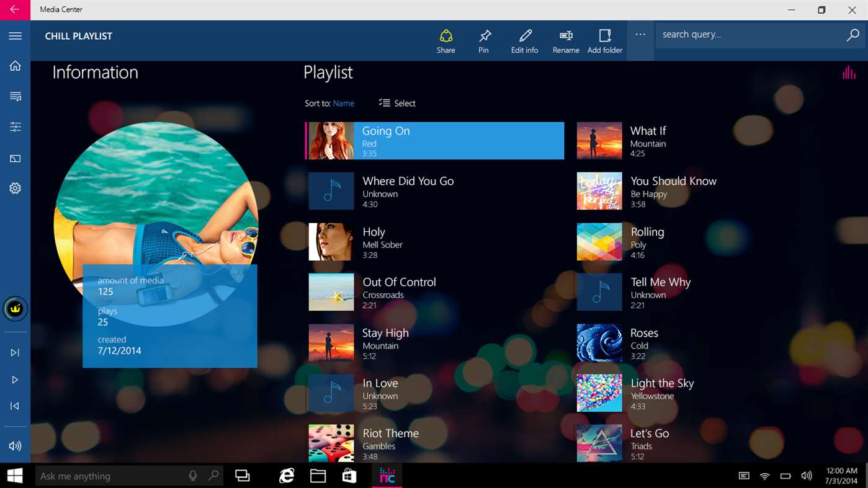868x488 pixels.
Task: Open Edit info for the playlist
Action: coord(524,41)
